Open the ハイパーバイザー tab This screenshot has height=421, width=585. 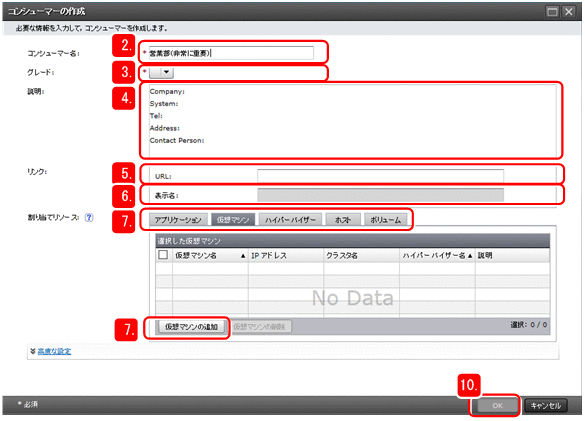coord(290,220)
